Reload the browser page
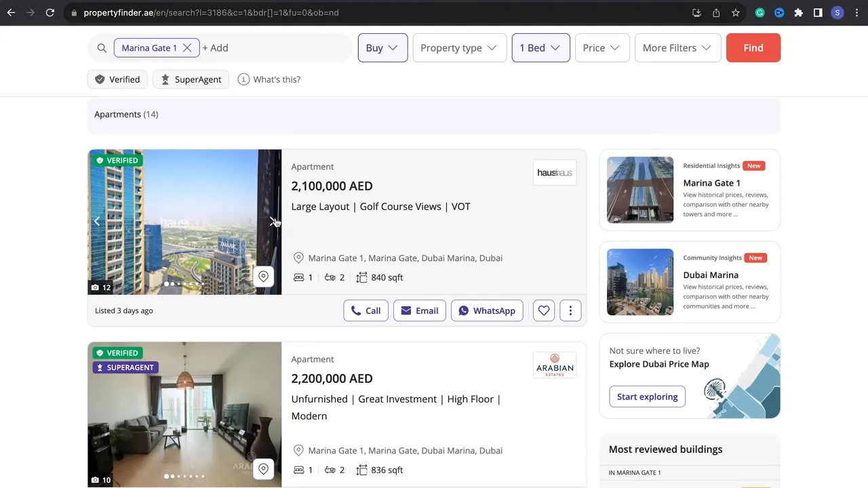868x488 pixels. (50, 12)
